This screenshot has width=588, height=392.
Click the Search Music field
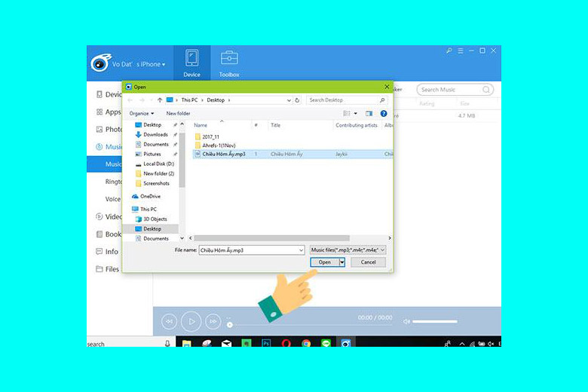tap(455, 90)
